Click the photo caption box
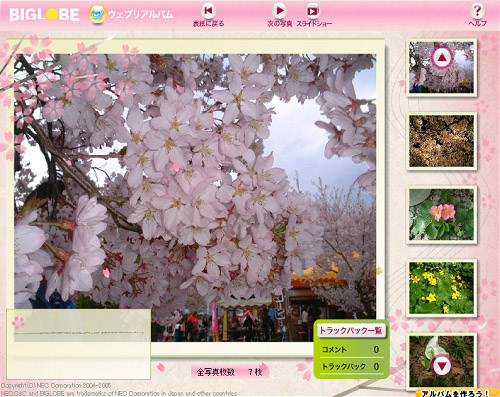The image size is (500, 397). coord(79,344)
